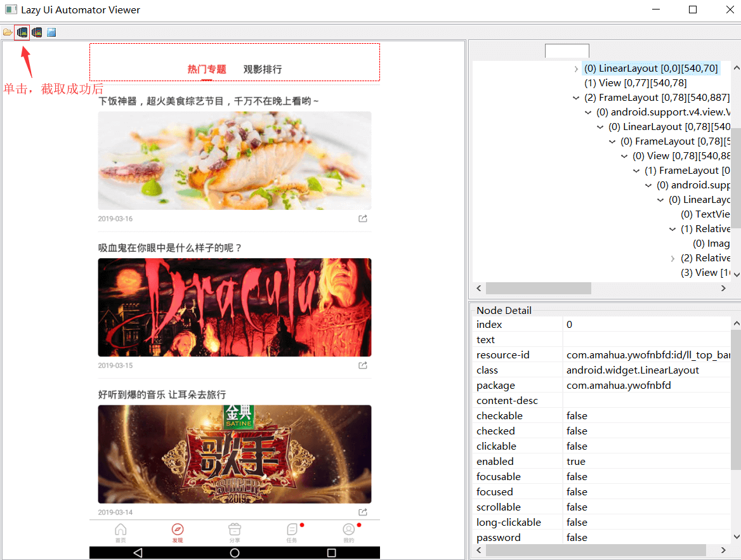Click the index row value 0

coord(569,325)
